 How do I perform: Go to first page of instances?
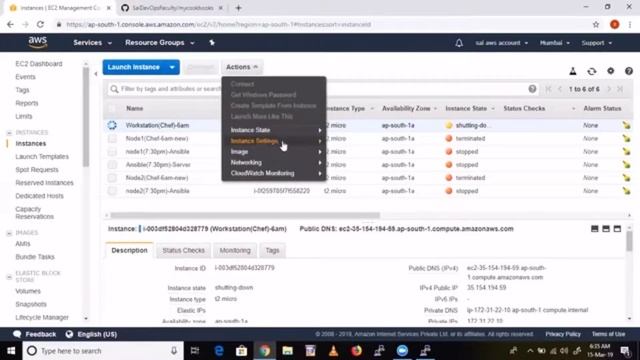(x=548, y=89)
